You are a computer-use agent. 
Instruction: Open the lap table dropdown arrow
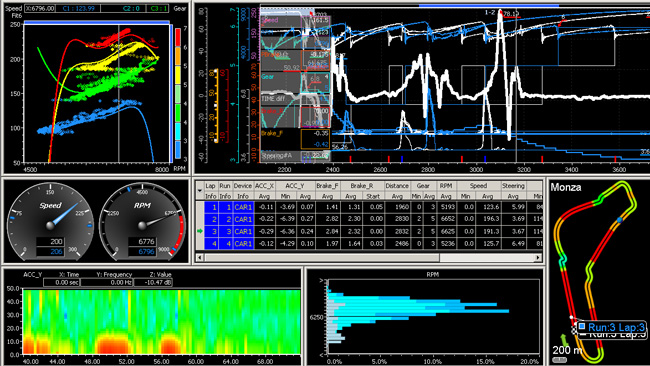(199, 191)
